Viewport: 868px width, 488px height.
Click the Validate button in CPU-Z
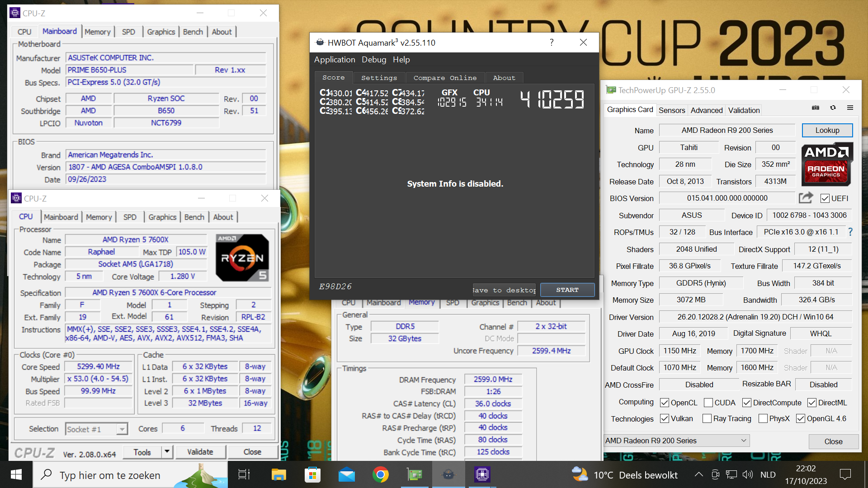(x=200, y=452)
